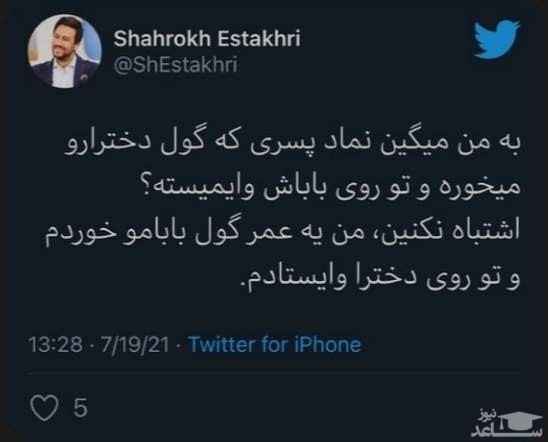
Task: Click the blue Twitter bird logo
Action: tap(496, 39)
